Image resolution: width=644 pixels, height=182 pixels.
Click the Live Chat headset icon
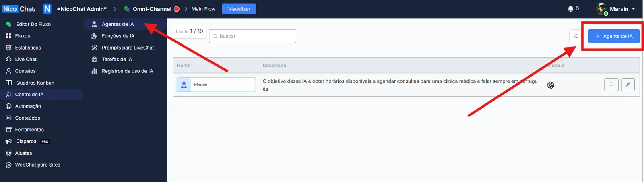(9, 59)
